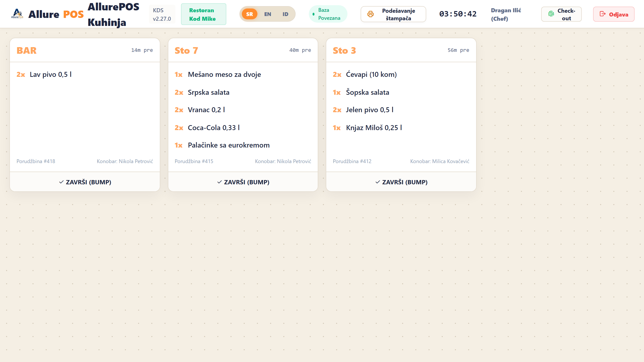The width and height of the screenshot is (644, 362).
Task: Click the AllurePOS logo icon
Action: tap(17, 14)
